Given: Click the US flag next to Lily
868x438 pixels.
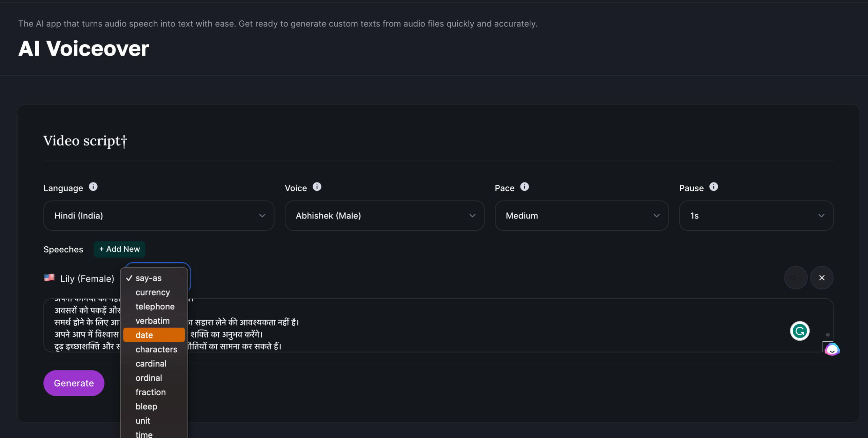Looking at the screenshot, I should [50, 278].
